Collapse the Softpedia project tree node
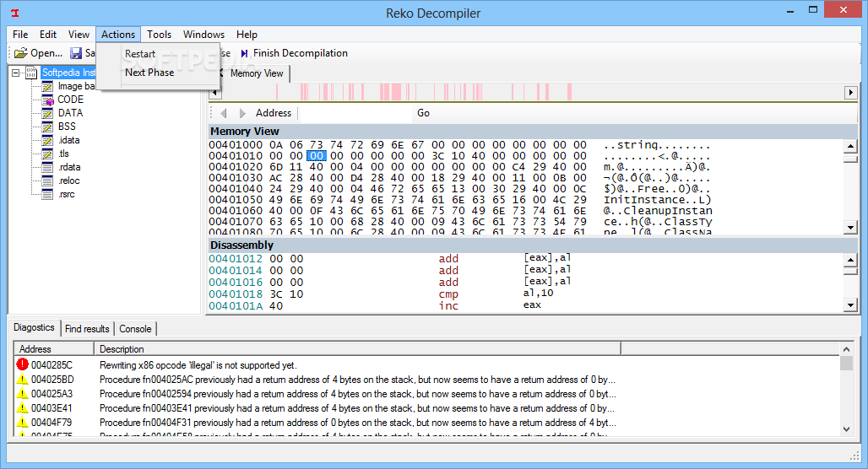The image size is (868, 469). 15,73
